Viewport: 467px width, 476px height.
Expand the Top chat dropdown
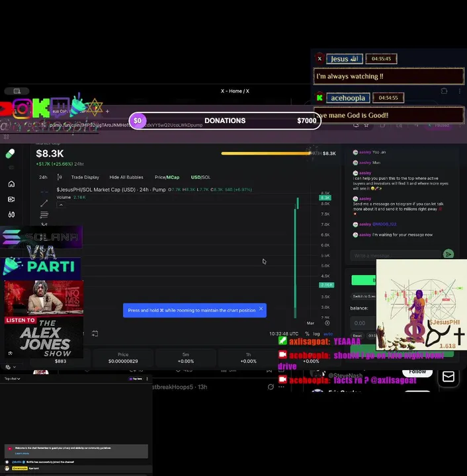click(x=13, y=379)
